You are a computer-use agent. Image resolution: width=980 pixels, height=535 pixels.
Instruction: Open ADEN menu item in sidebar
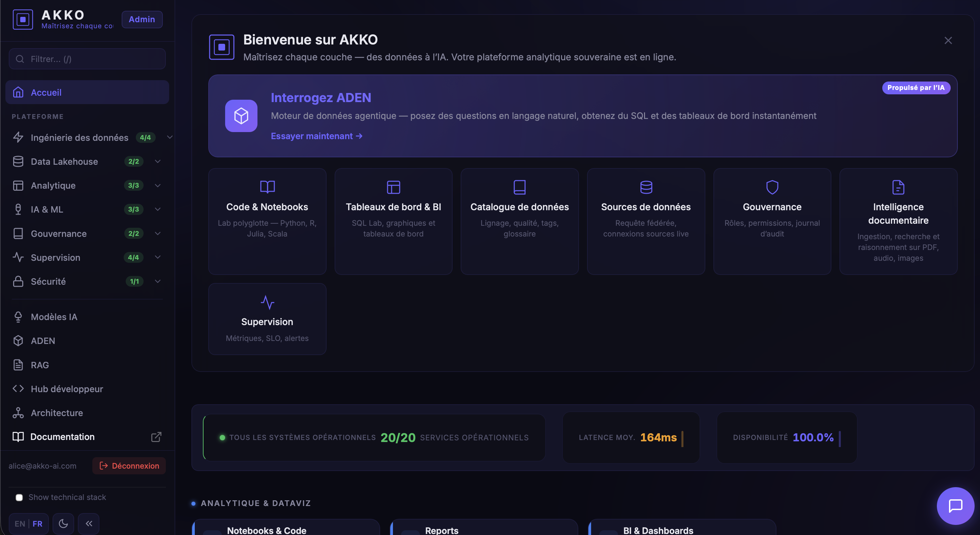87,341
